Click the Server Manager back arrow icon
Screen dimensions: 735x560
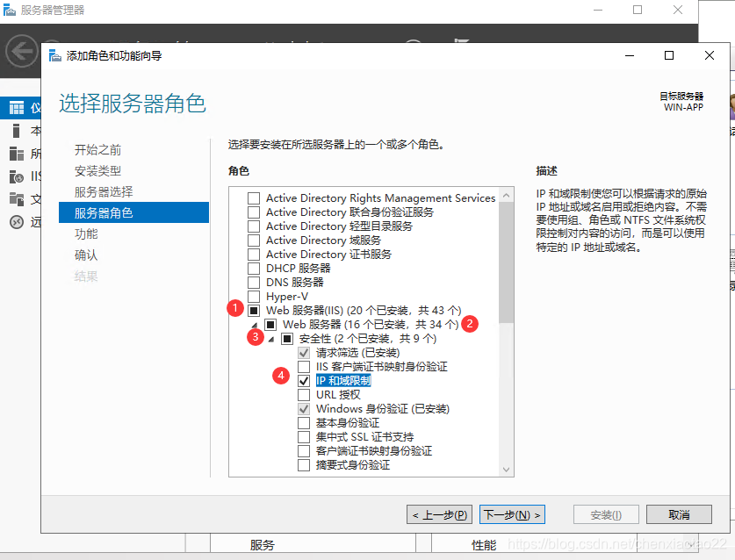point(22,51)
